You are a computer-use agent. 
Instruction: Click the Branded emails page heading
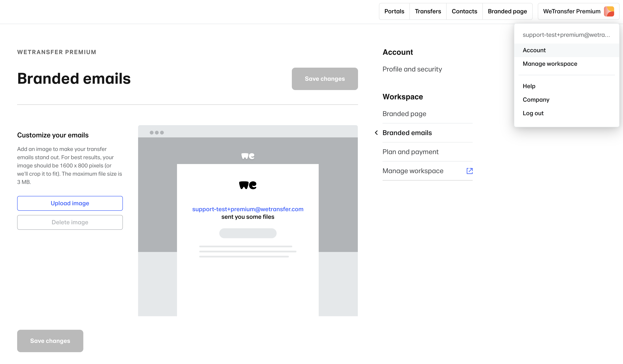[x=74, y=79]
